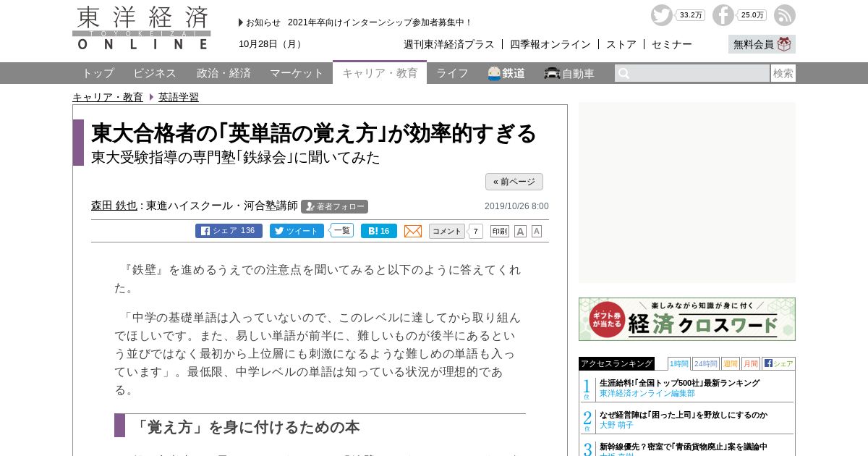Click the 経済クロスワード banner
Screen dimensions: 868x456
(687, 319)
